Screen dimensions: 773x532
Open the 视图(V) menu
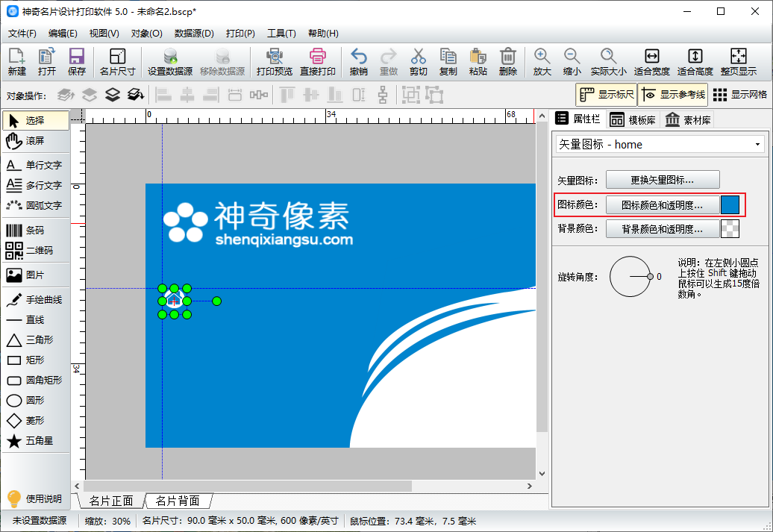tap(104, 34)
